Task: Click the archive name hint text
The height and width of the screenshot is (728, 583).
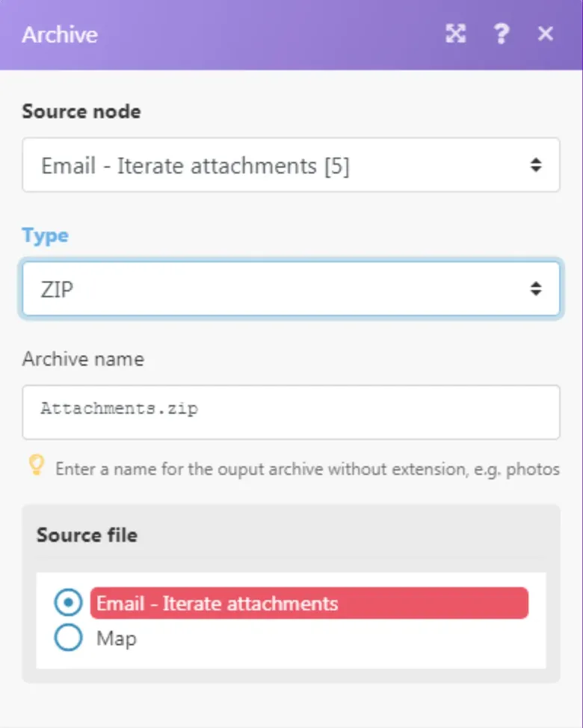Action: pyautogui.click(x=308, y=469)
